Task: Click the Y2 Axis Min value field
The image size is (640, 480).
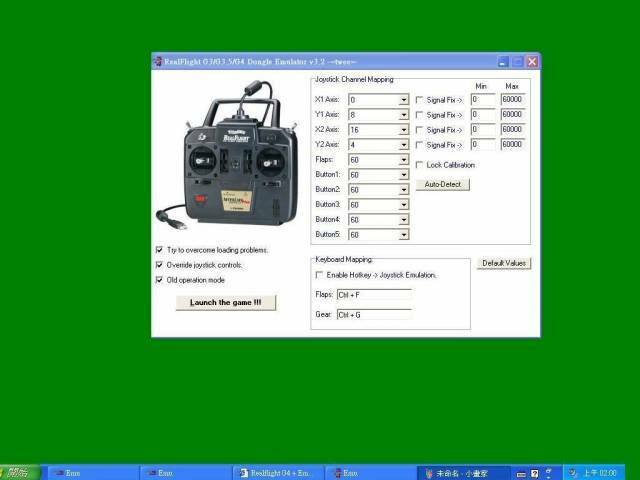Action: click(x=483, y=144)
